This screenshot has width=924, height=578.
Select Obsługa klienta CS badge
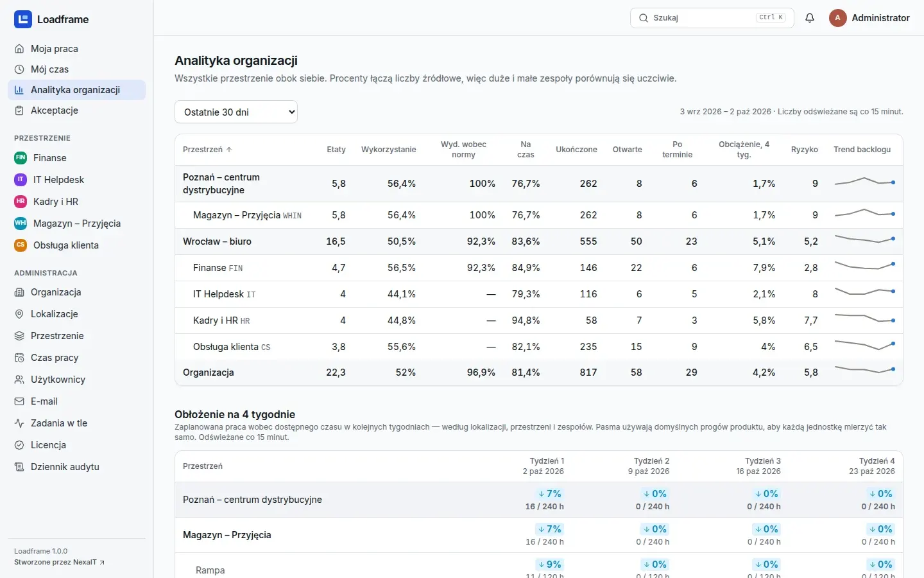21,245
